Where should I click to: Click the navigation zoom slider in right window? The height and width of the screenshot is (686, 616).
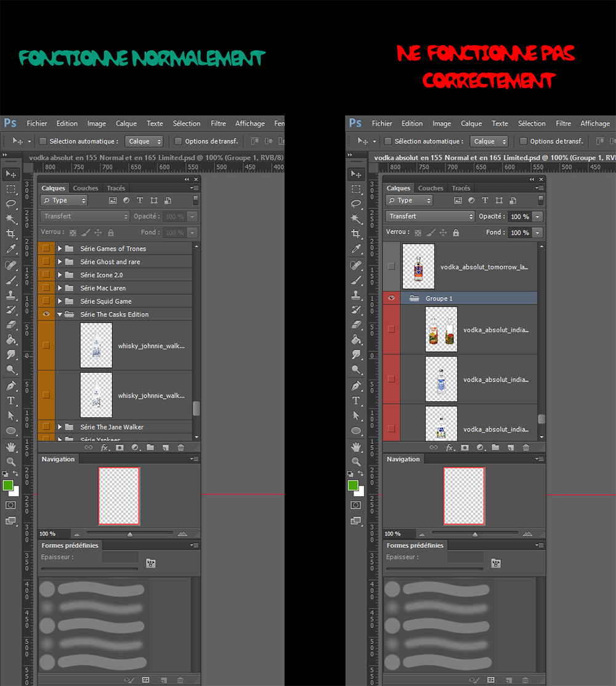click(x=475, y=534)
